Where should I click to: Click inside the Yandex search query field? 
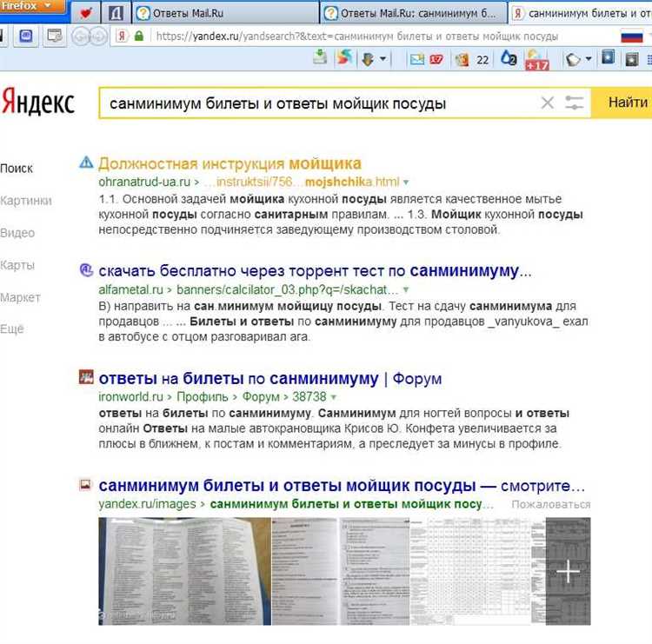(x=318, y=103)
